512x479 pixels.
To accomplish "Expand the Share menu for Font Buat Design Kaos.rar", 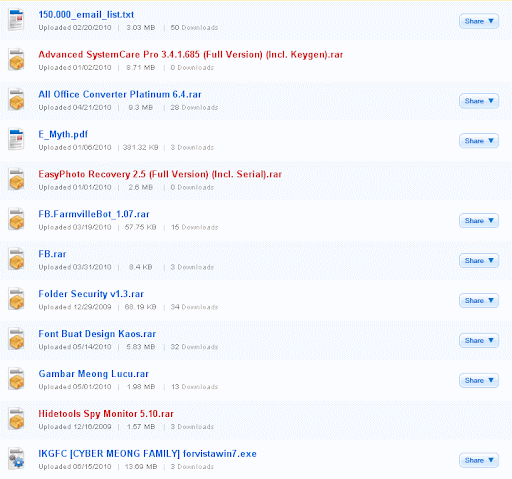I will pos(479,340).
